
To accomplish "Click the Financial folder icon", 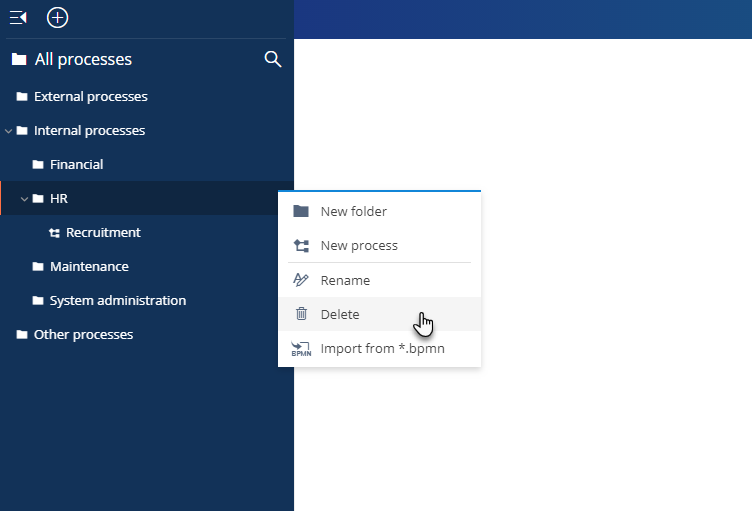I will click(x=38, y=165).
